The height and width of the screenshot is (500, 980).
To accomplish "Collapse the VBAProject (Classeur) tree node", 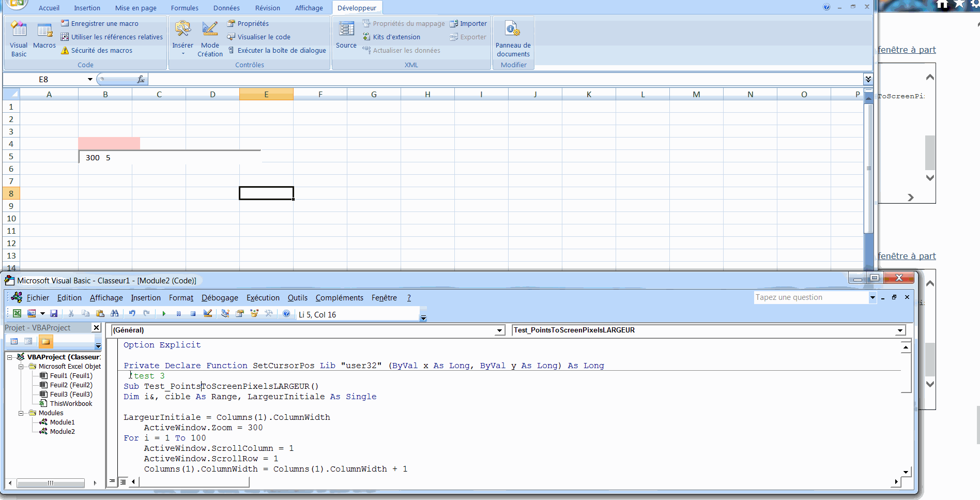I will coord(9,357).
